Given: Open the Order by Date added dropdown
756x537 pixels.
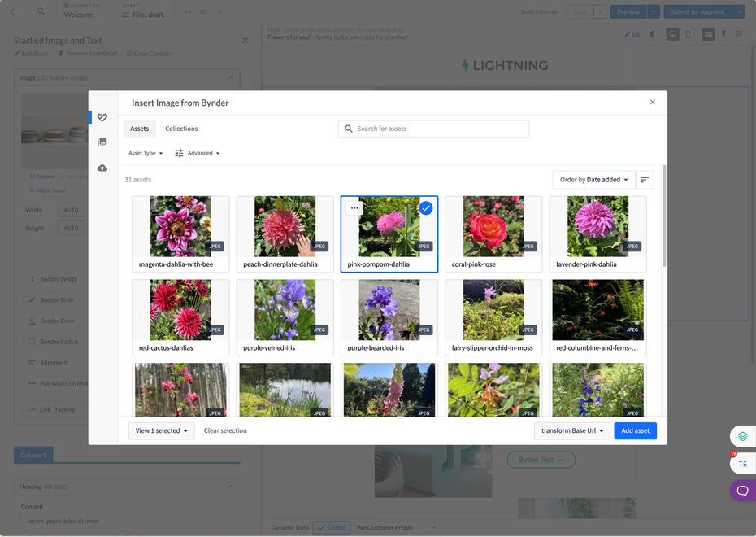Looking at the screenshot, I should coord(593,180).
